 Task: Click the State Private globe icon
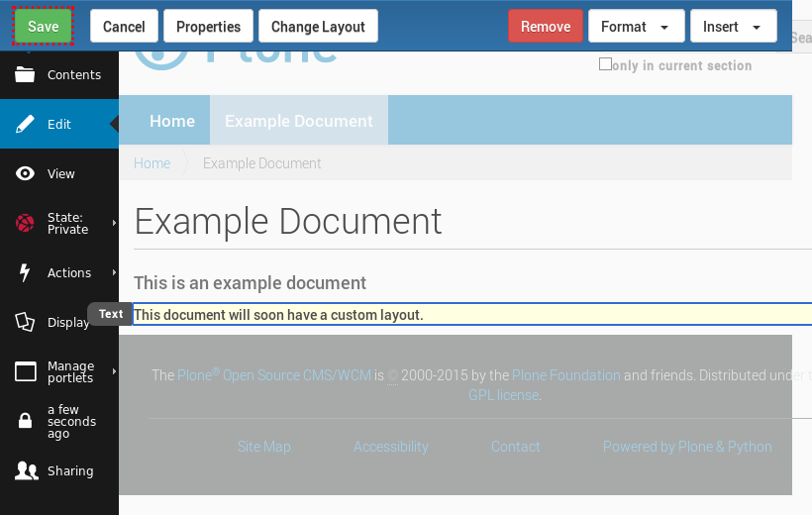pyautogui.click(x=25, y=224)
